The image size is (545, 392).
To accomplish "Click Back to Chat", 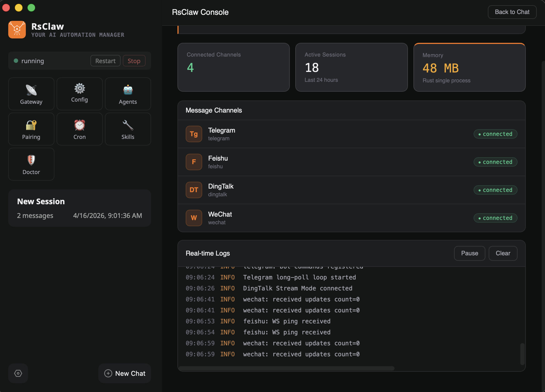I will tap(512, 12).
